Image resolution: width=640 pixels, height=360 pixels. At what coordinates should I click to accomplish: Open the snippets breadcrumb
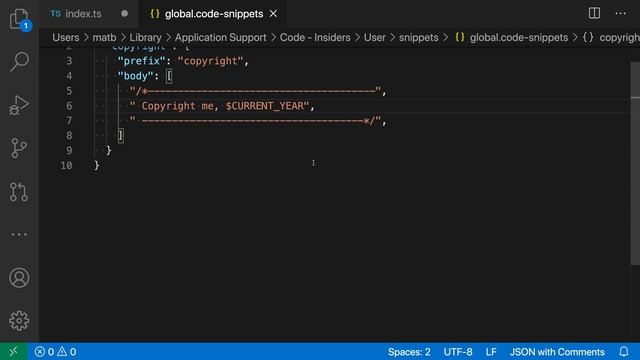pos(418,38)
